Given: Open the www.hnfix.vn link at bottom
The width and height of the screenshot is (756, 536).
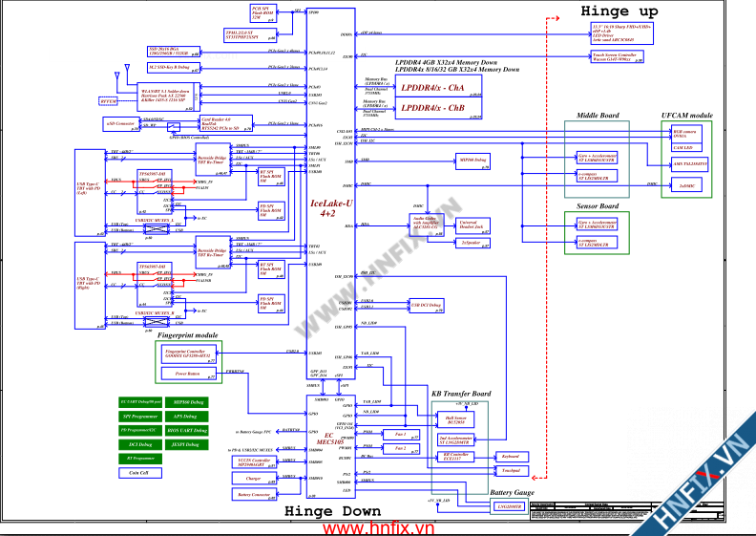Looking at the screenshot, I should click(378, 527).
